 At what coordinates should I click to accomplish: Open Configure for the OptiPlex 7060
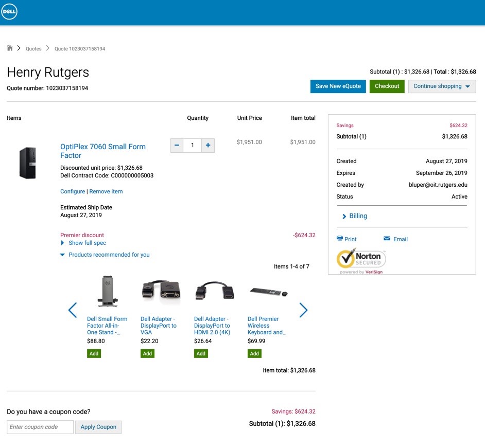coord(72,191)
